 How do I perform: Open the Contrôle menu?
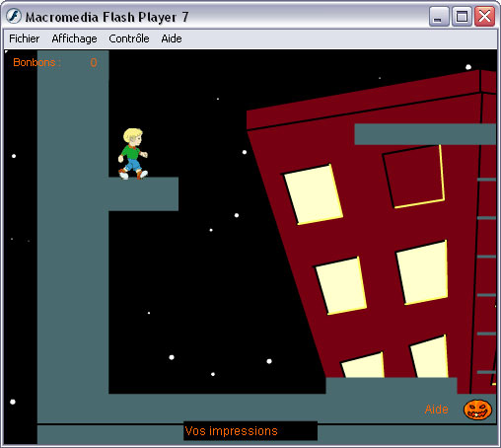pyautogui.click(x=129, y=38)
